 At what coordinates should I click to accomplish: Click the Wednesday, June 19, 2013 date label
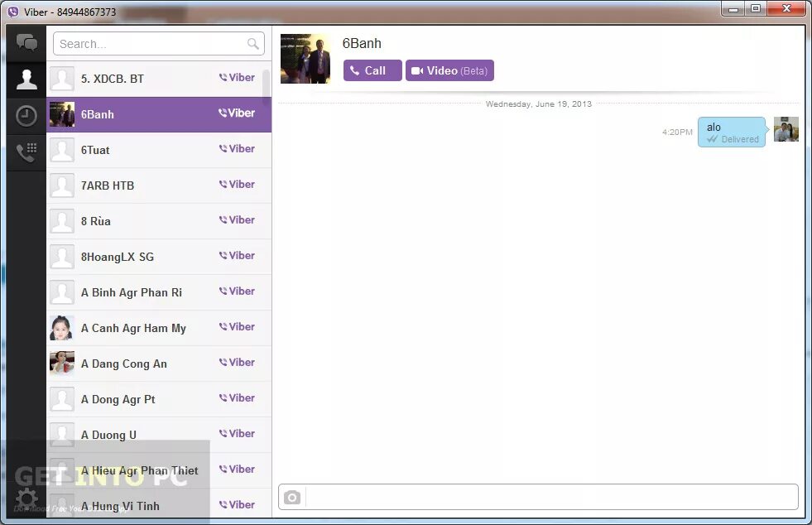coord(539,104)
